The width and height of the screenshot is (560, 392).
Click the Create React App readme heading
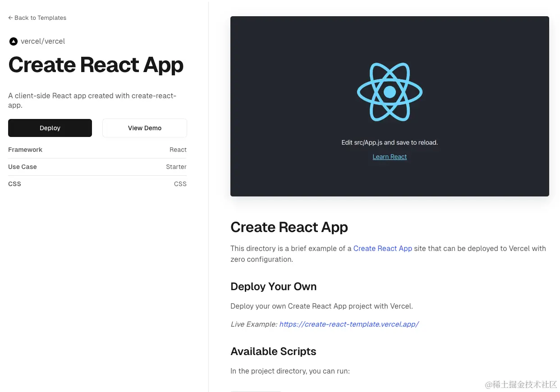(x=289, y=227)
